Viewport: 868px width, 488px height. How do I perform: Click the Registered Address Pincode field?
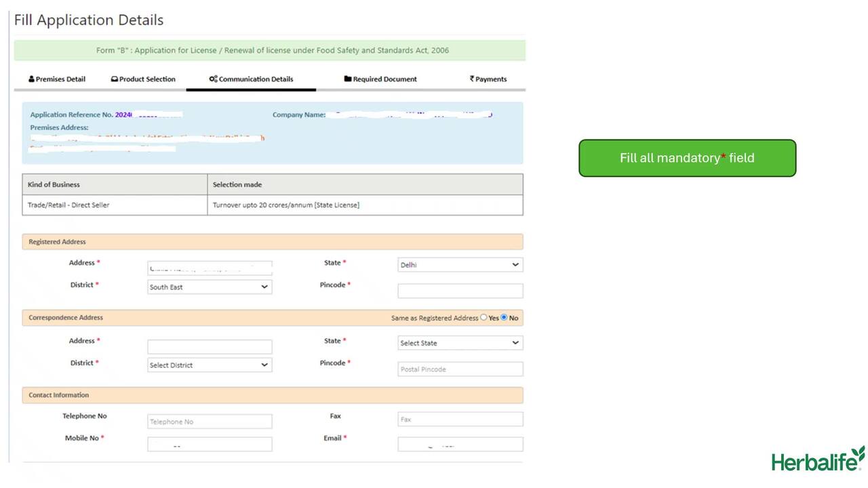(460, 291)
